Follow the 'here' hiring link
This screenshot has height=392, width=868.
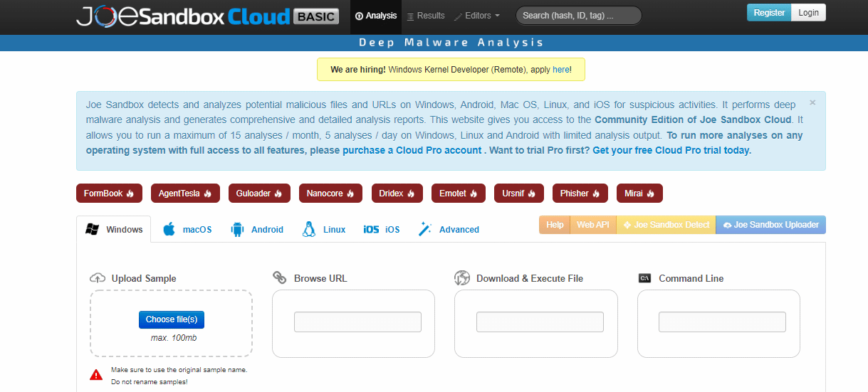pyautogui.click(x=560, y=70)
